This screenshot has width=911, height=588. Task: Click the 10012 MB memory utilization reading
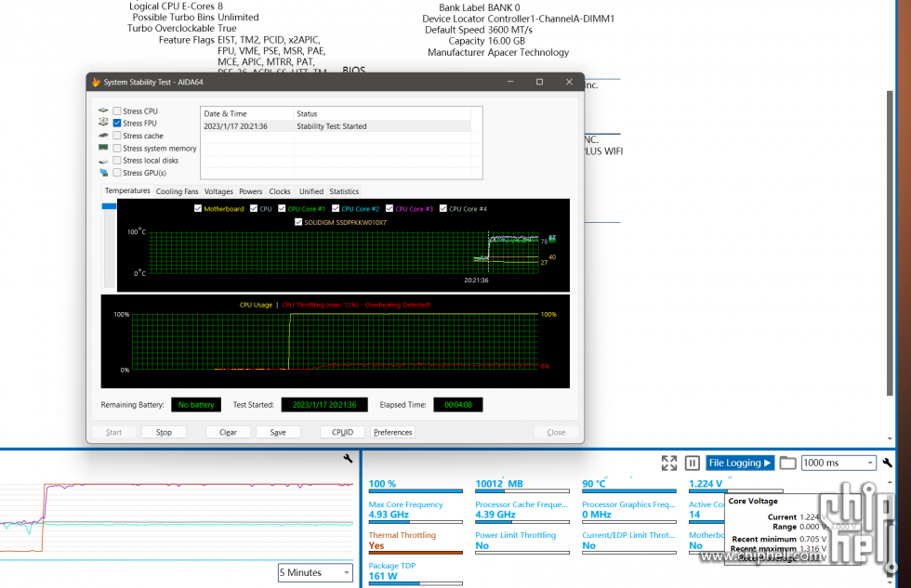(499, 484)
